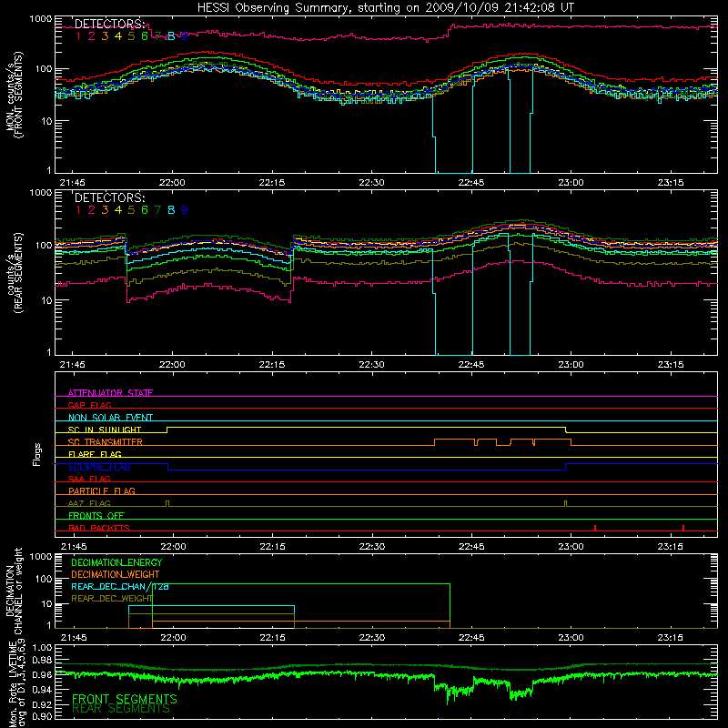The width and height of the screenshot is (728, 728).
Task: Click the 23:00 tick under flags panel
Action: click(571, 547)
